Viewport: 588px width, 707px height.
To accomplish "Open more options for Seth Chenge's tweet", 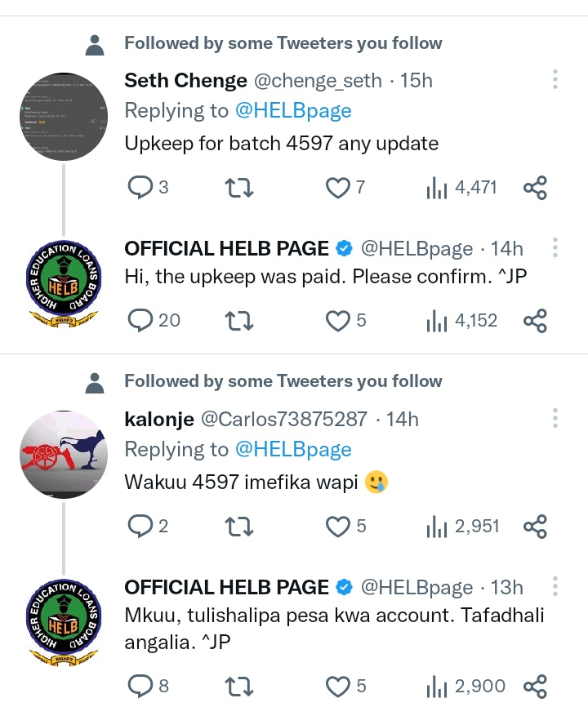I will [555, 79].
